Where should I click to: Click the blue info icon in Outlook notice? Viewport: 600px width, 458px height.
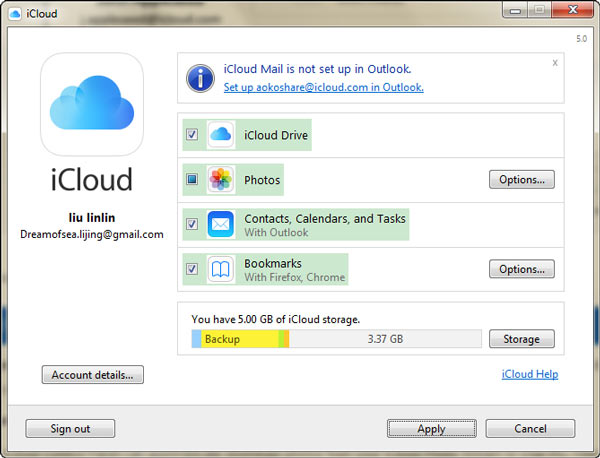[200, 78]
